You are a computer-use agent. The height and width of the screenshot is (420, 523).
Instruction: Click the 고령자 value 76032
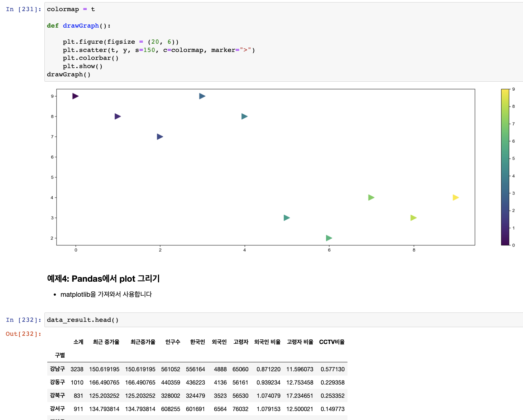(240, 409)
